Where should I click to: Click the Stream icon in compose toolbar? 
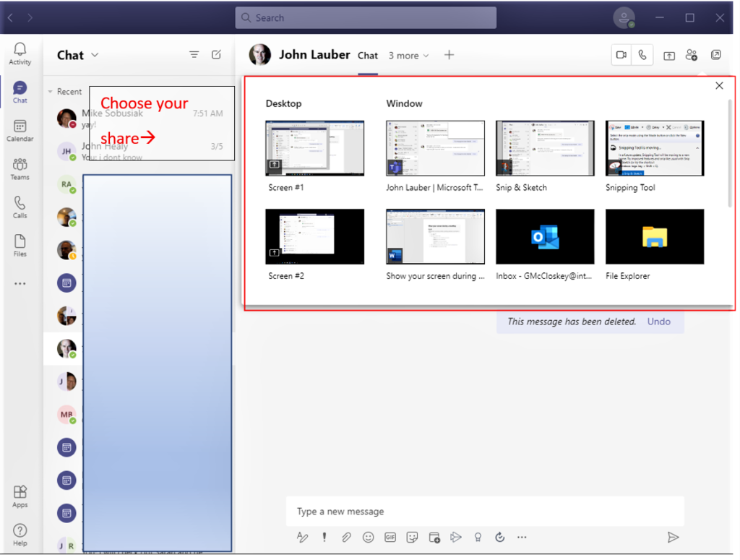coord(456,537)
